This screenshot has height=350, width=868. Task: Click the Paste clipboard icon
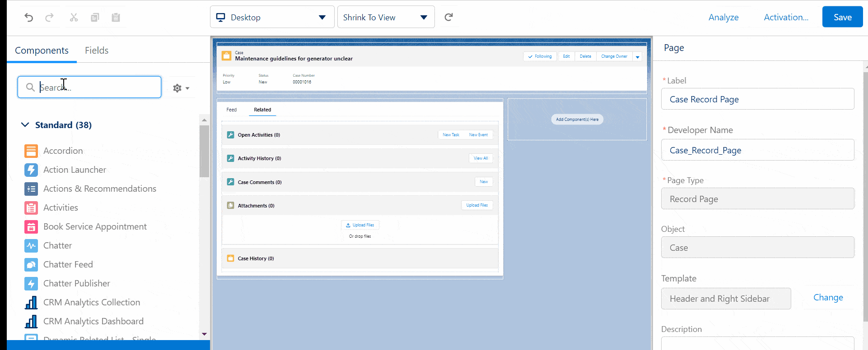116,18
